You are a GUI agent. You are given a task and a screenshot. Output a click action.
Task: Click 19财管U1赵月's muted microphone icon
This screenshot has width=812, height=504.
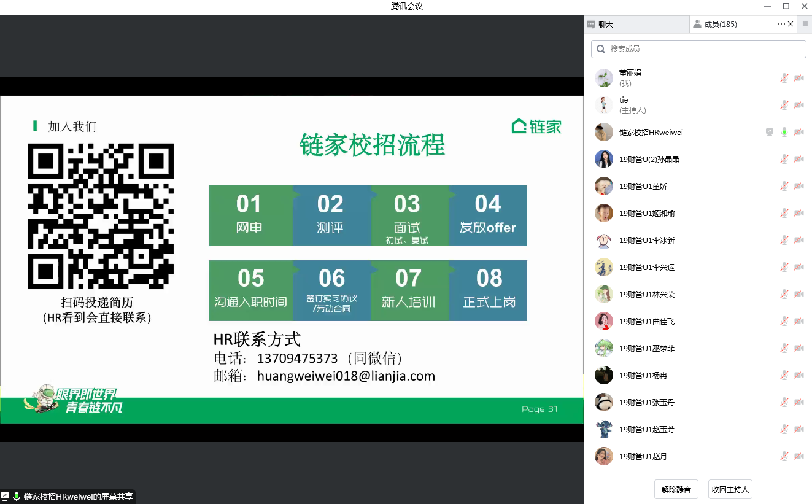click(784, 456)
